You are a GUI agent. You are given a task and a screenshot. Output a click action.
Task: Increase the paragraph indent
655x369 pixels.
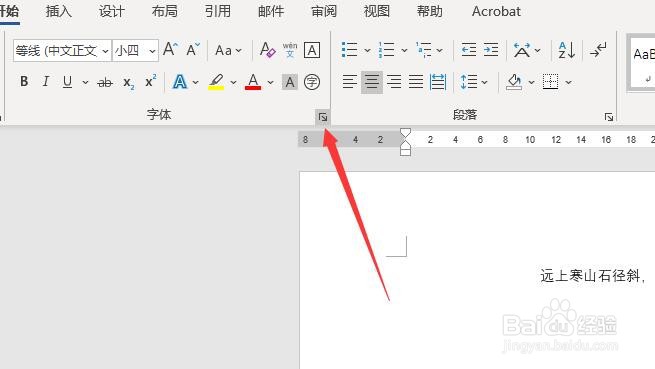491,50
